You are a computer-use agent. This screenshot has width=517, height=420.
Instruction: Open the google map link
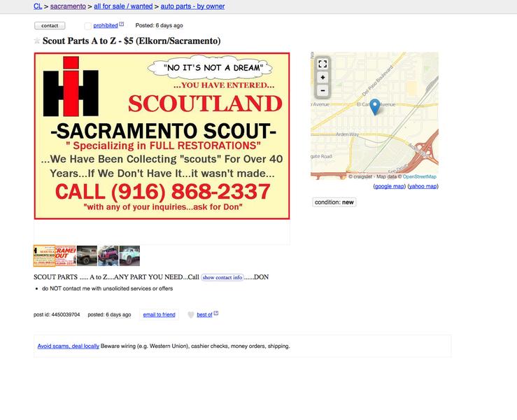[390, 186]
